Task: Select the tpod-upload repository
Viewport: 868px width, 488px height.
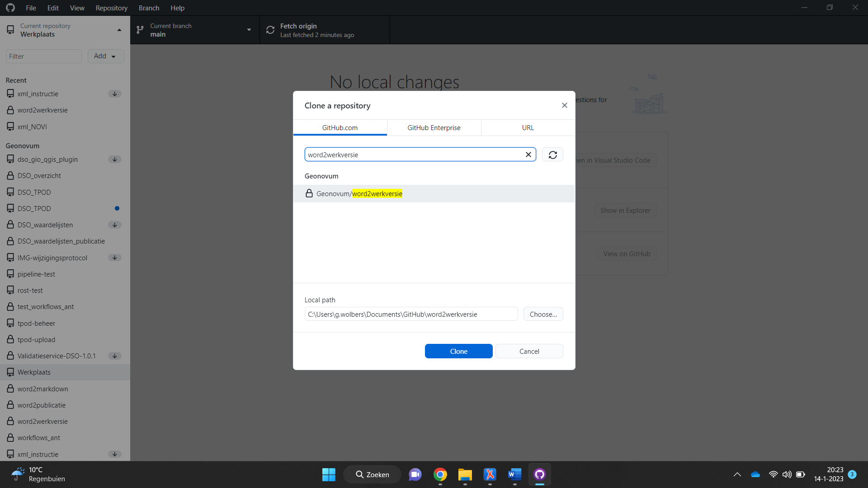Action: [x=65, y=340]
